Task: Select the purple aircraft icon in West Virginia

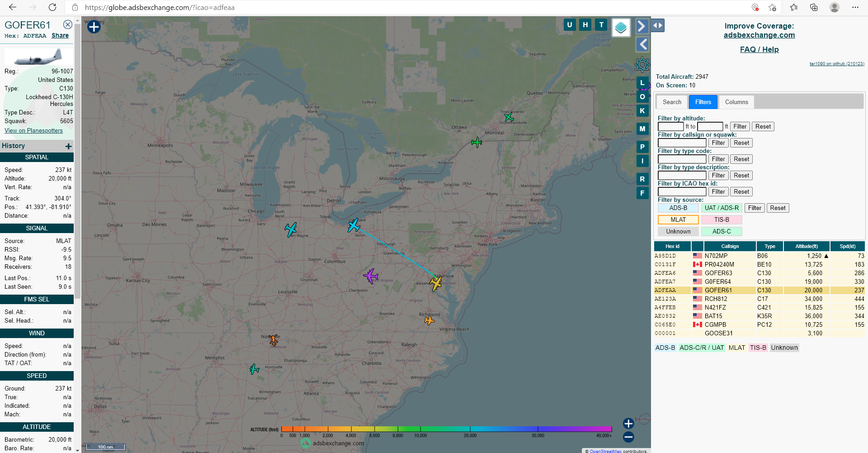Action: (x=371, y=276)
